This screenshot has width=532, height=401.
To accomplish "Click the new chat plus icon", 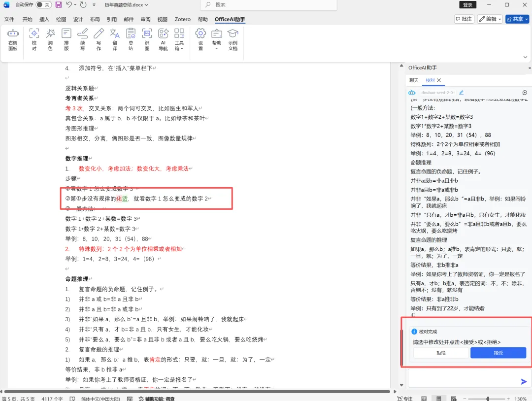I will tap(525, 93).
